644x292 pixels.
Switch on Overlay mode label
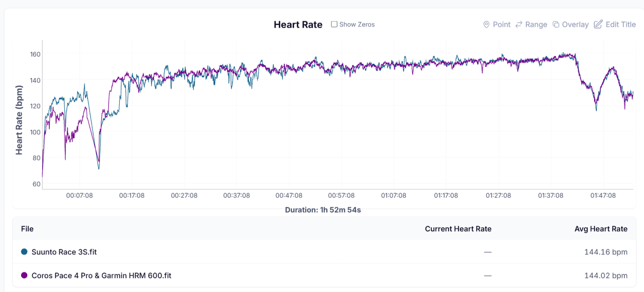point(575,24)
